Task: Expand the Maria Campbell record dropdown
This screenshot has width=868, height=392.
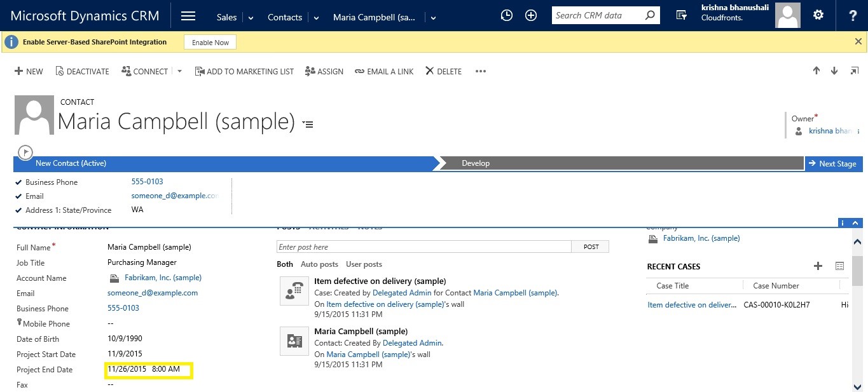Action: point(433,18)
